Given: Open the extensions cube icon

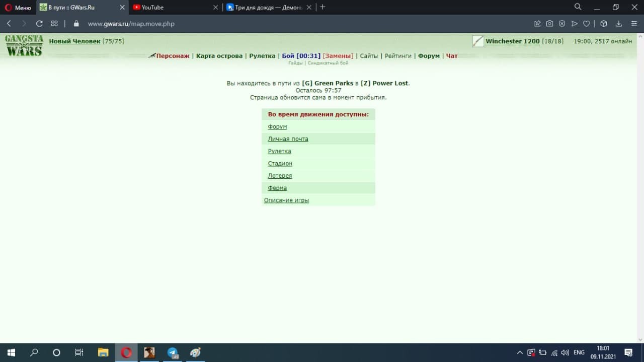Looking at the screenshot, I should (x=604, y=24).
